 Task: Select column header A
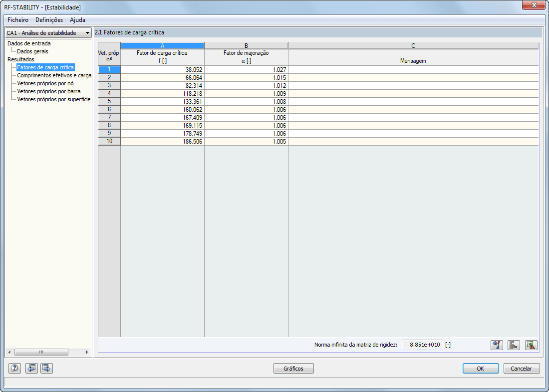163,45
